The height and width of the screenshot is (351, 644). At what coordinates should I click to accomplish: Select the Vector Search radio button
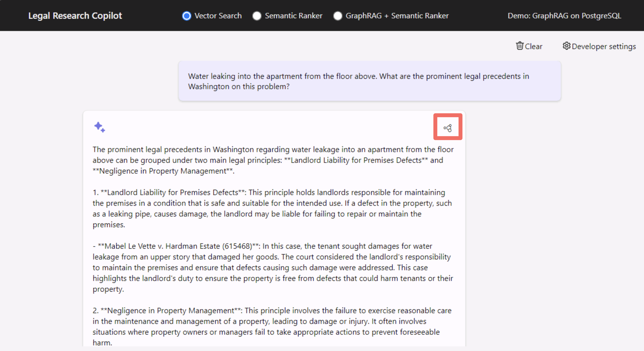pyautogui.click(x=186, y=16)
